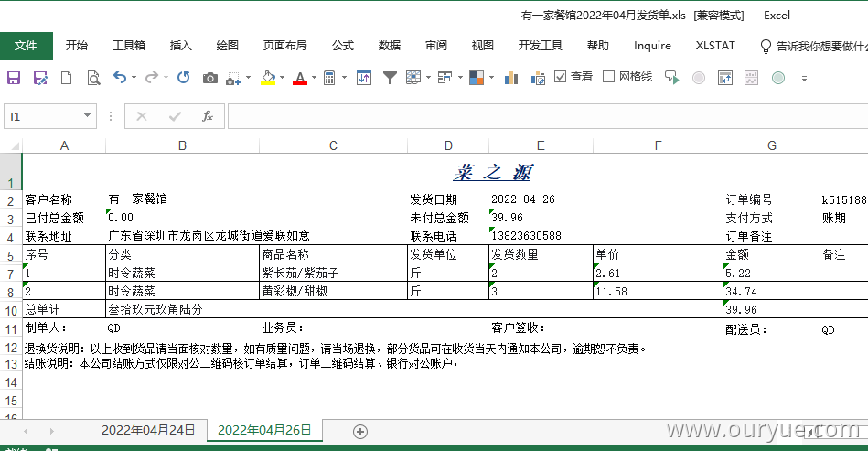Switch to sheet 2022年04月24日
The image size is (868, 451).
(148, 430)
